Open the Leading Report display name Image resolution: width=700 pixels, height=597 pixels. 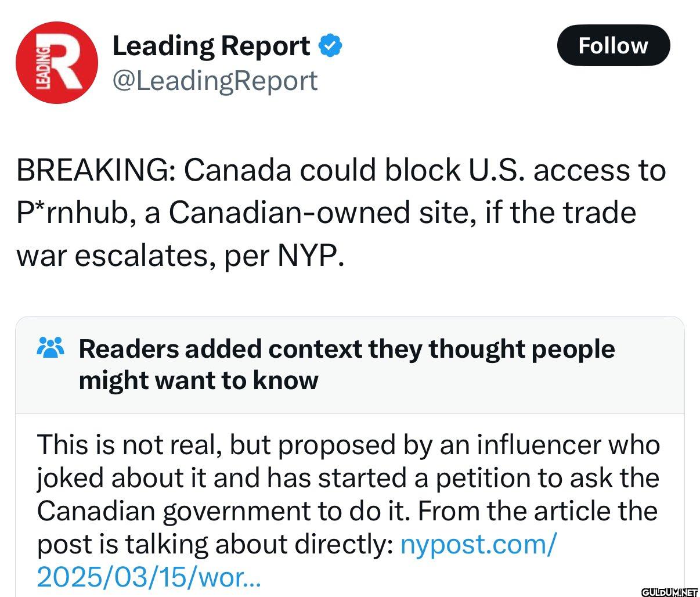pos(211,46)
